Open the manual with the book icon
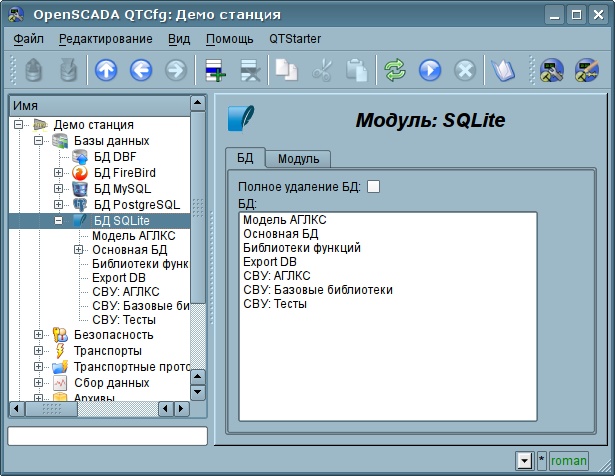This screenshot has width=615, height=476. point(502,71)
